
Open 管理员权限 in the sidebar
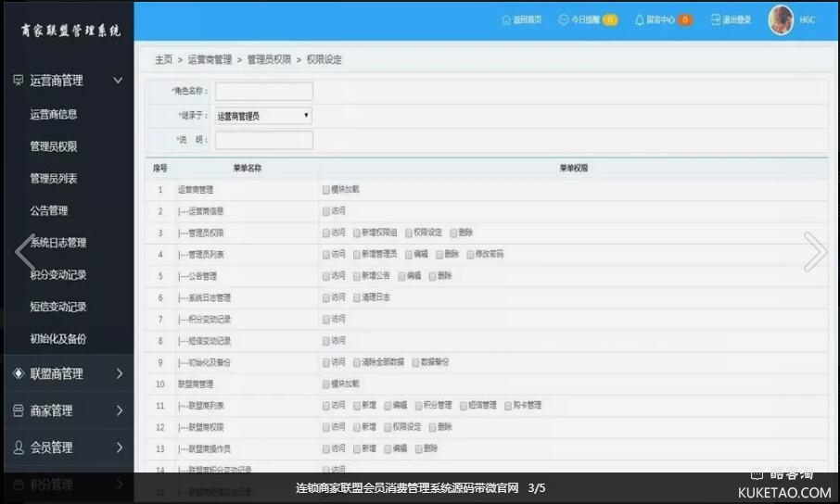pyautogui.click(x=54, y=146)
